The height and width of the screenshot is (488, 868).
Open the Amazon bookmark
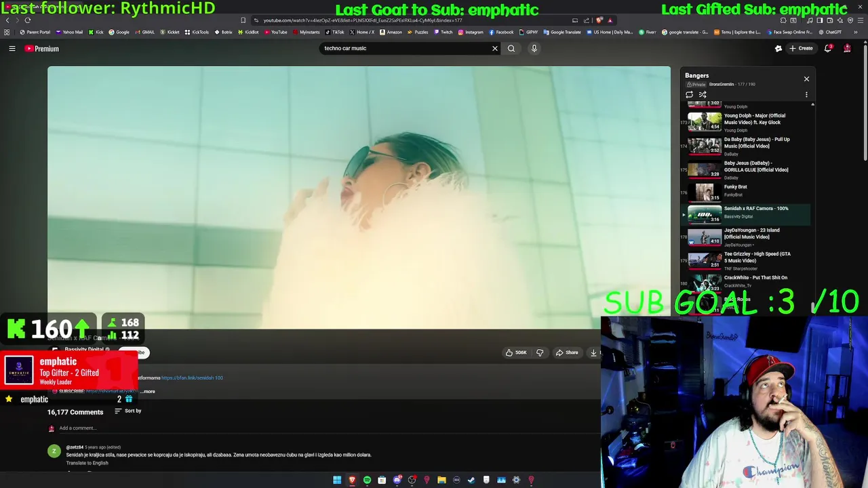click(x=391, y=32)
